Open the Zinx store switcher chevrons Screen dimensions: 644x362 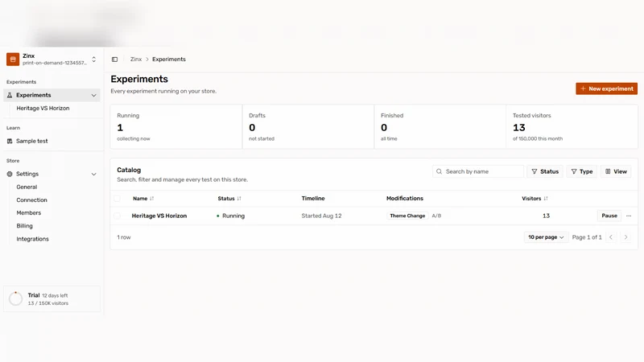point(93,60)
